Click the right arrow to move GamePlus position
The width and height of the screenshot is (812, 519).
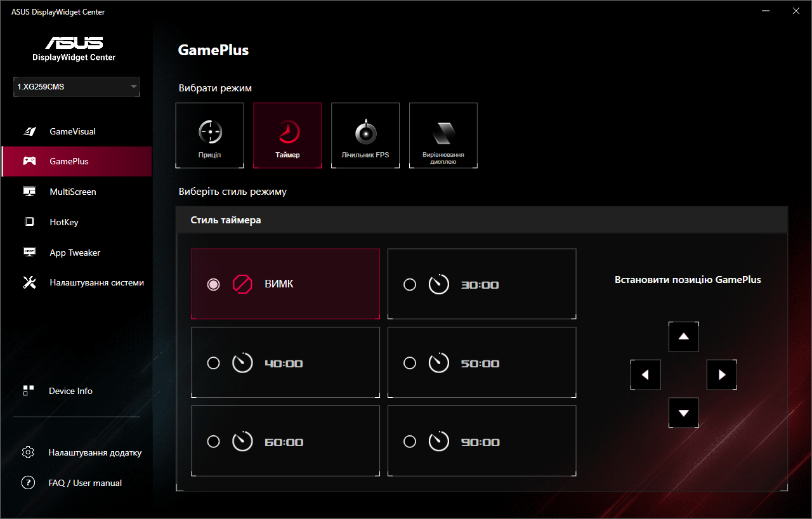coord(721,374)
